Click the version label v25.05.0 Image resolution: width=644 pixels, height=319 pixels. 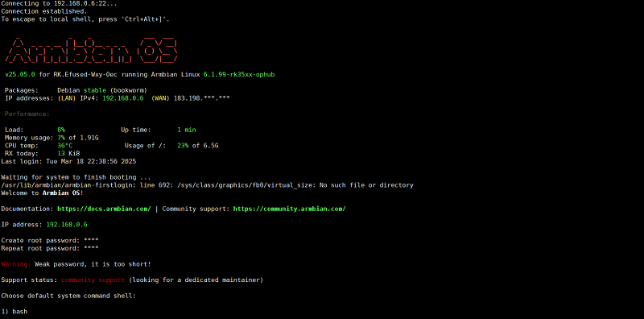tap(19, 75)
